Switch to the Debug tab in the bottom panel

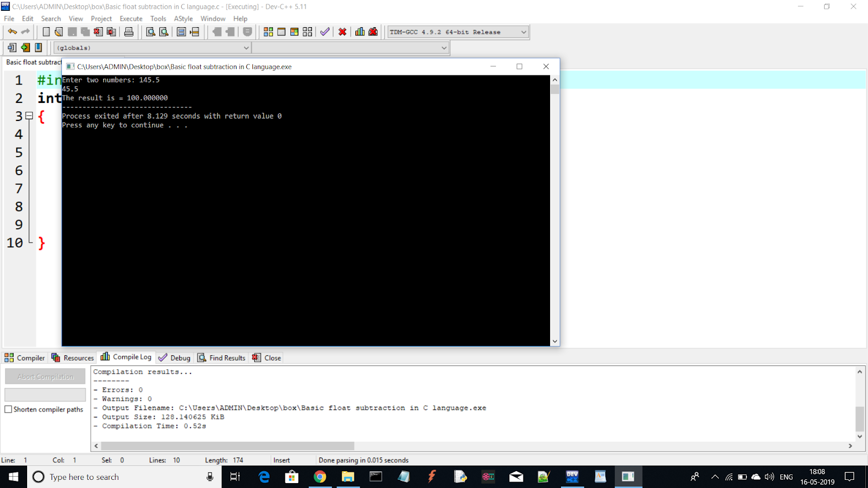(x=174, y=357)
